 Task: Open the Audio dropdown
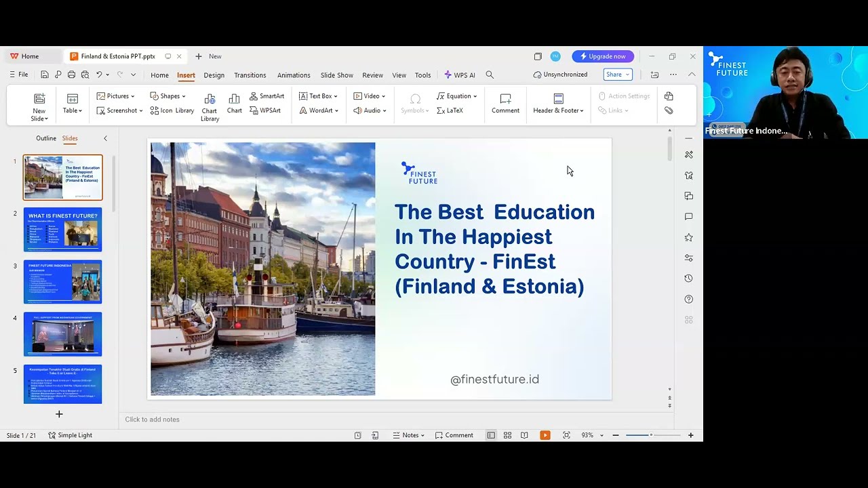click(370, 110)
